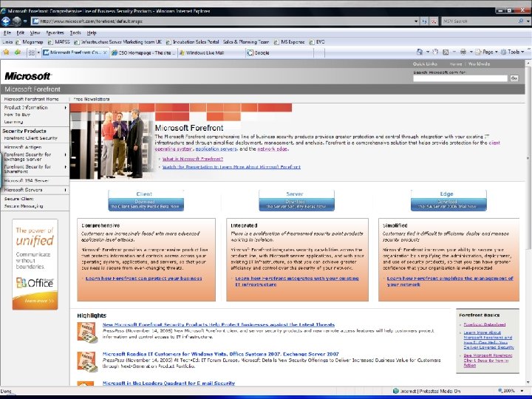Expand Forefront Security for Exchange Server arrow
The width and height of the screenshot is (532, 399).
pyautogui.click(x=66, y=154)
